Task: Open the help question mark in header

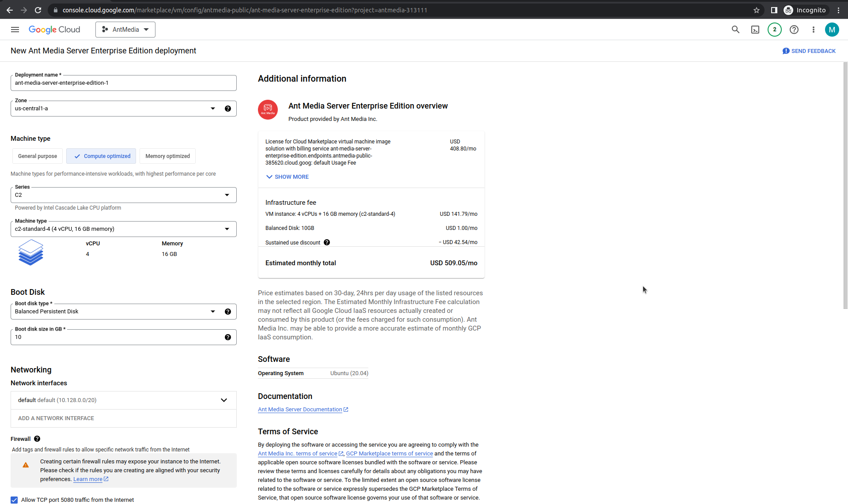Action: 794,30
